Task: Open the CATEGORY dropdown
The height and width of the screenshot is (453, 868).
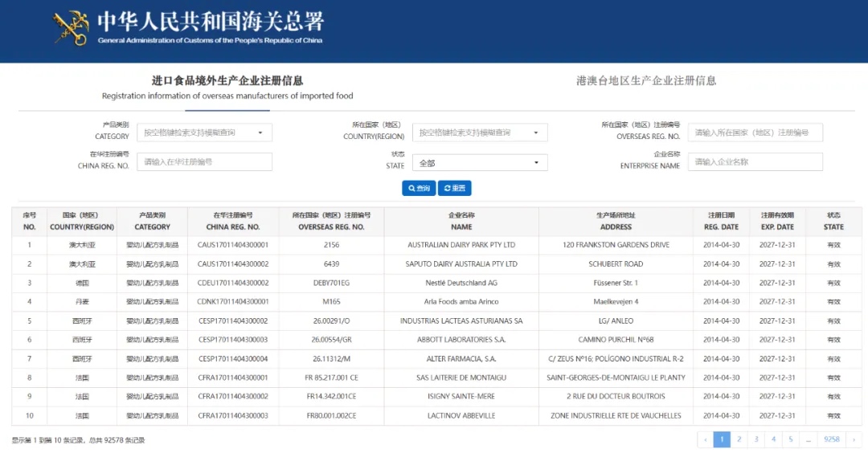Action: click(204, 133)
